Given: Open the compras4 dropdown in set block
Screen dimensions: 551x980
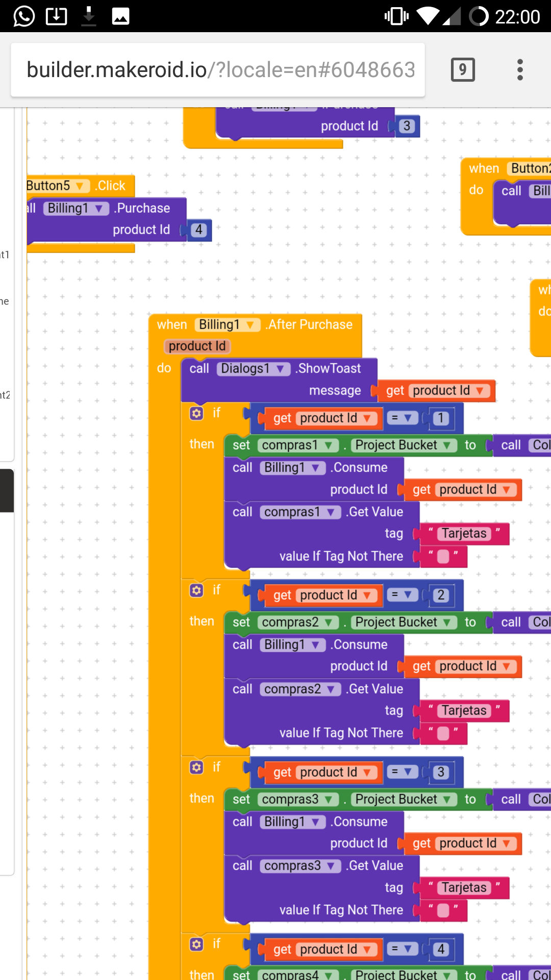Looking at the screenshot, I should [298, 974].
